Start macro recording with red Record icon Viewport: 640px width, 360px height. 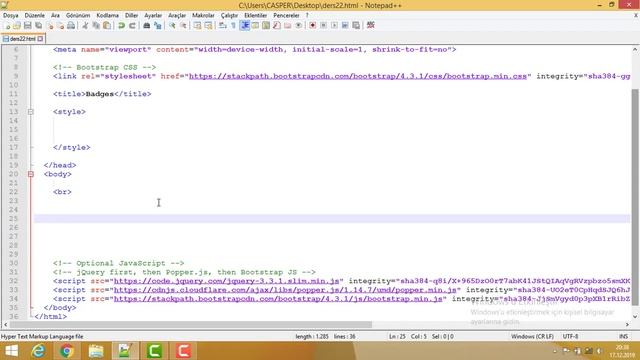[x=312, y=25]
